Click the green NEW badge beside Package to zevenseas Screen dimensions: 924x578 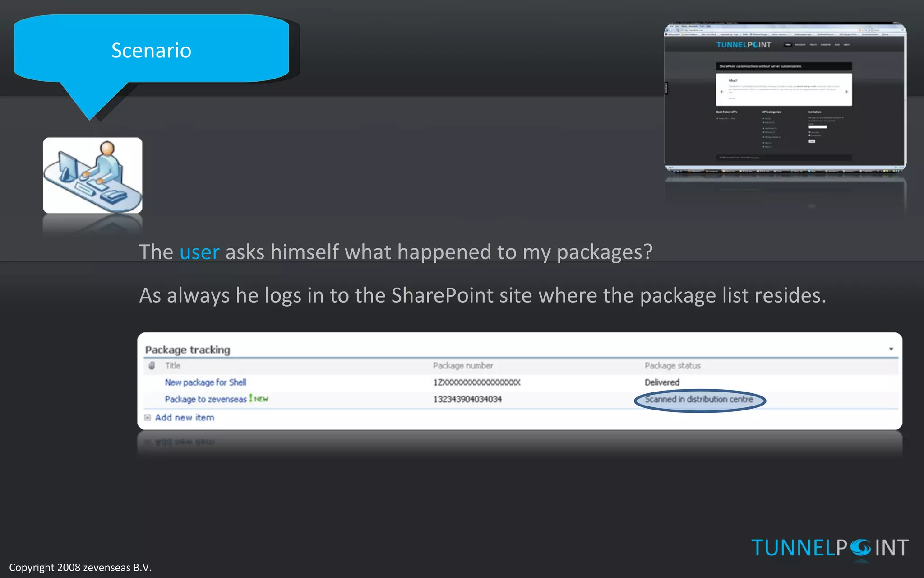261,399
